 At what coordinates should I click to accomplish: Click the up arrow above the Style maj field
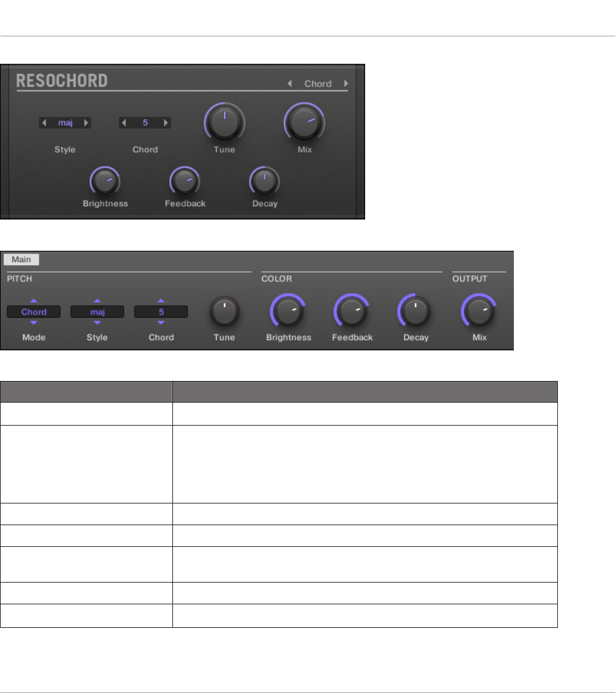(97, 301)
